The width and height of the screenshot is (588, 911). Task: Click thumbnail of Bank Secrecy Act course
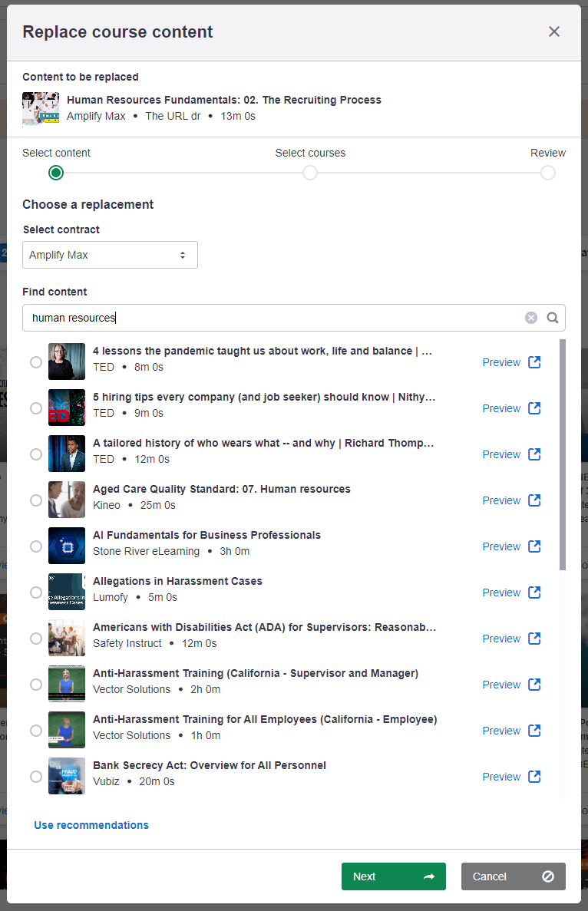point(67,776)
